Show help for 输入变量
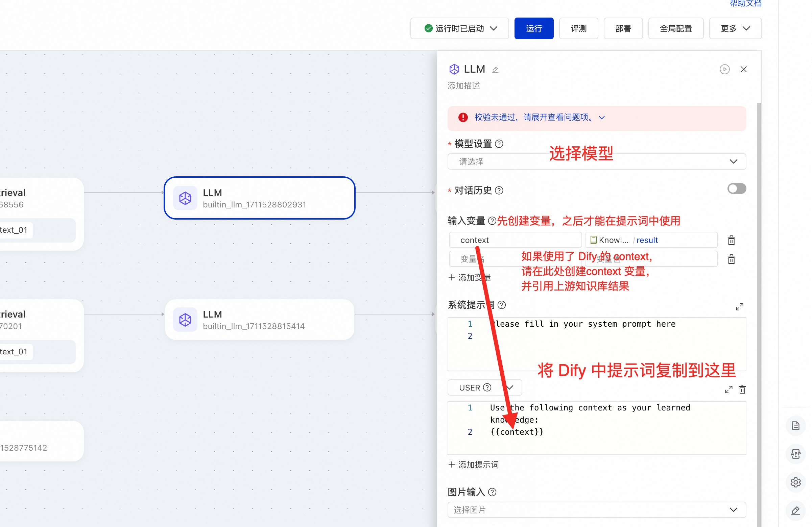The image size is (812, 527). [492, 221]
